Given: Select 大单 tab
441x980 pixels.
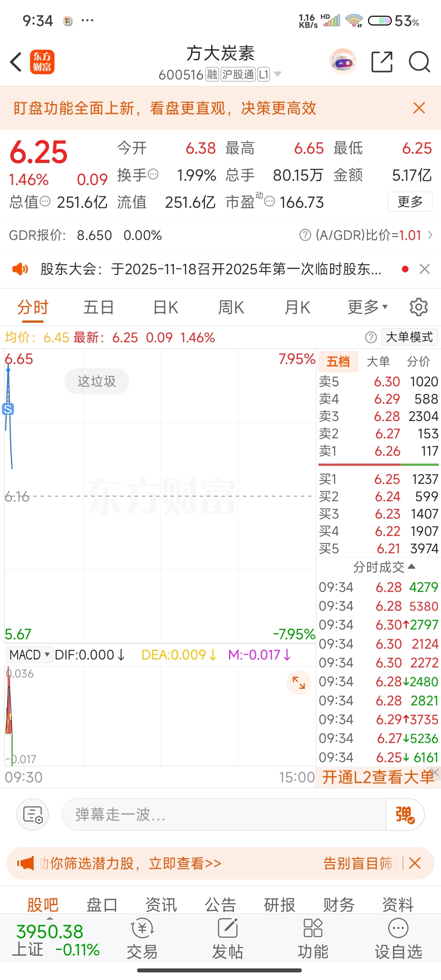Looking at the screenshot, I should point(378,361).
